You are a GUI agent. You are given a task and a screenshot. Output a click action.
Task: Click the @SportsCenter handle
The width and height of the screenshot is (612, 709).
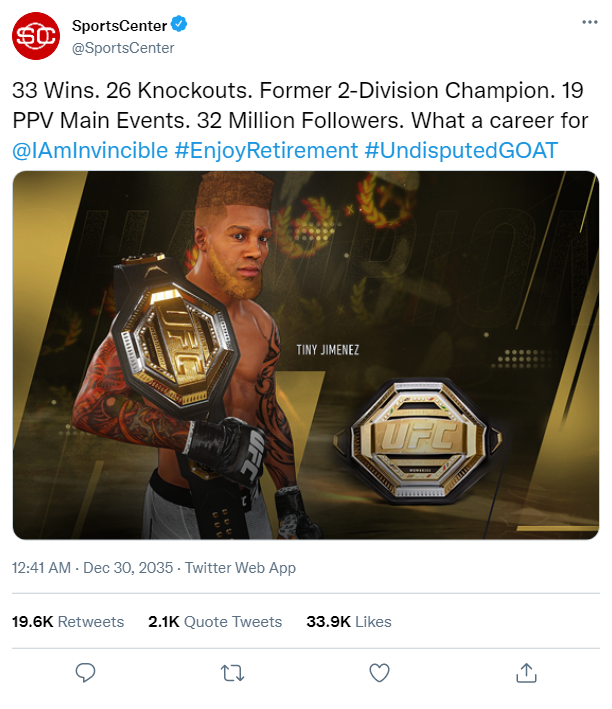(123, 48)
